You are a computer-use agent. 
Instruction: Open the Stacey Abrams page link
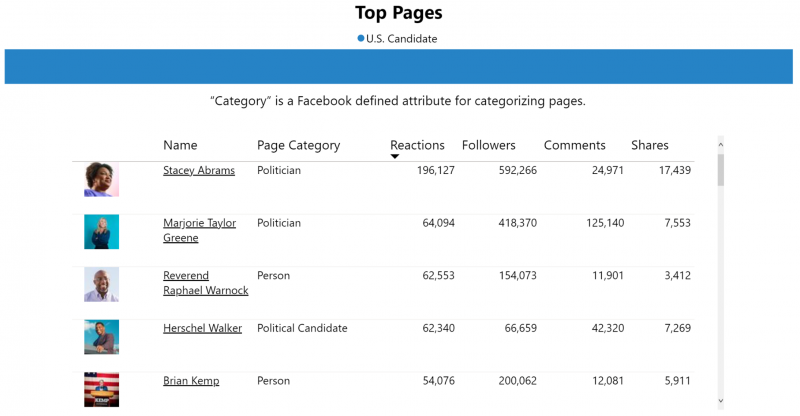tap(199, 170)
